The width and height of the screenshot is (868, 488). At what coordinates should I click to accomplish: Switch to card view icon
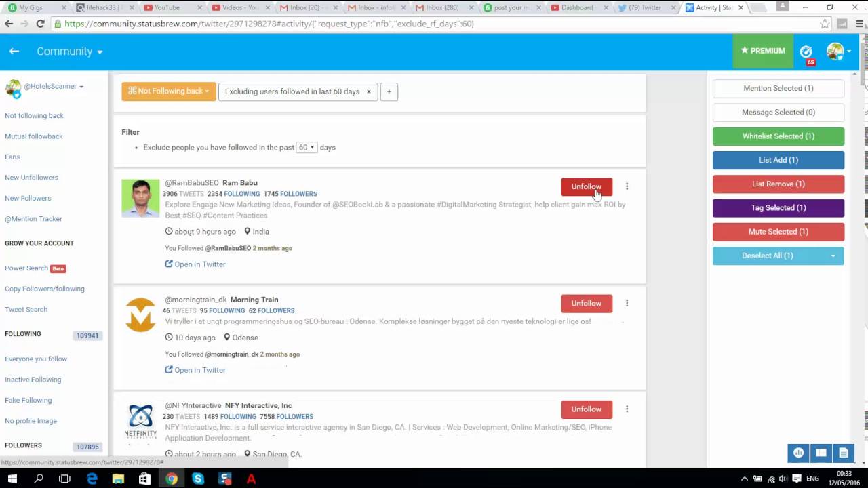[821, 453]
